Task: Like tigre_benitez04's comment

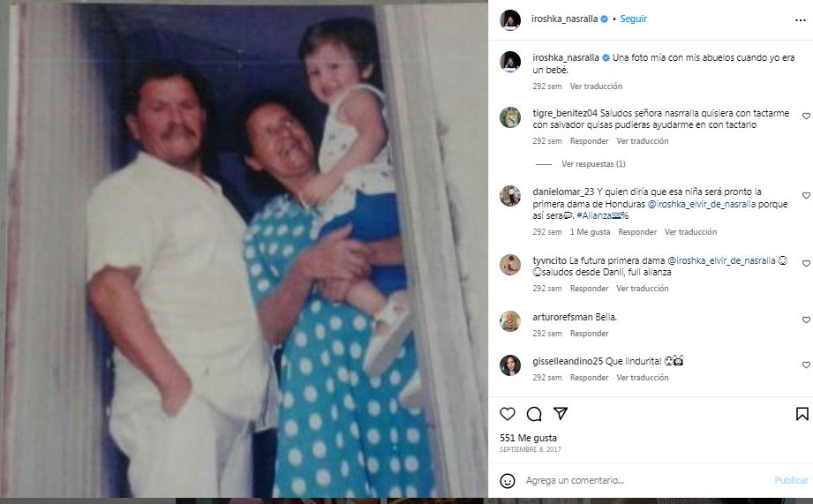Action: (x=806, y=117)
